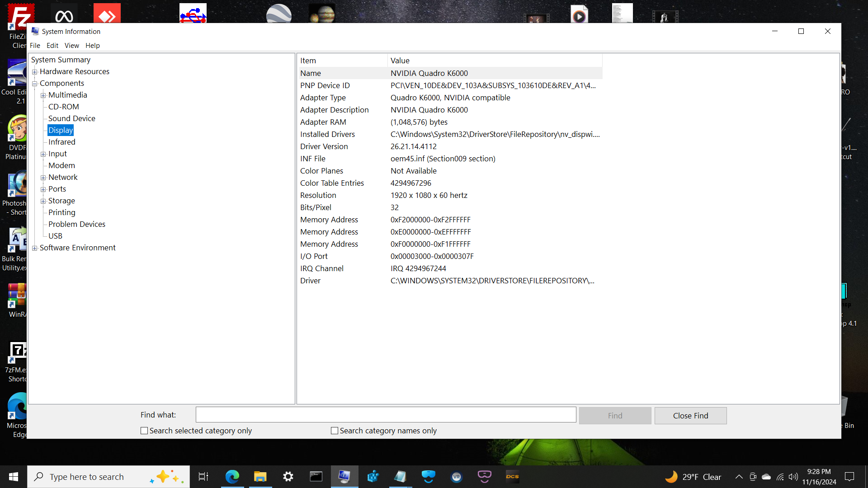
Task: Open the Meta infinity desktop icon
Action: [64, 14]
